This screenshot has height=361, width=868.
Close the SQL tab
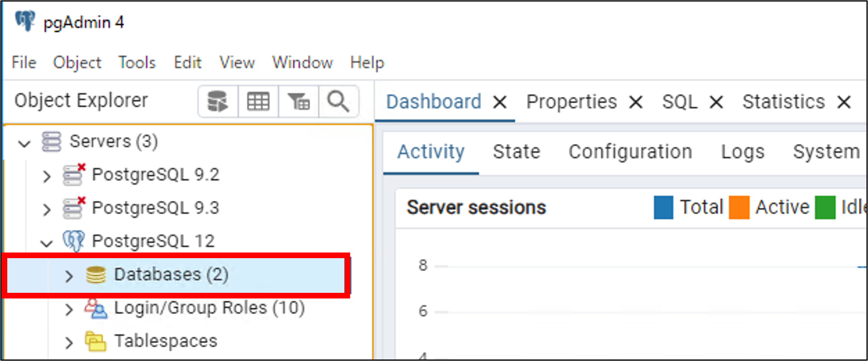(x=716, y=102)
